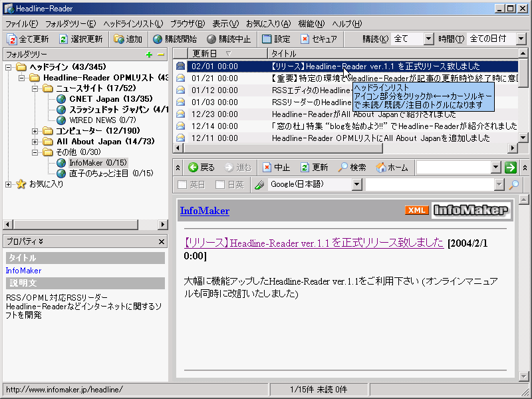Collapse the その他 folder

35,152
